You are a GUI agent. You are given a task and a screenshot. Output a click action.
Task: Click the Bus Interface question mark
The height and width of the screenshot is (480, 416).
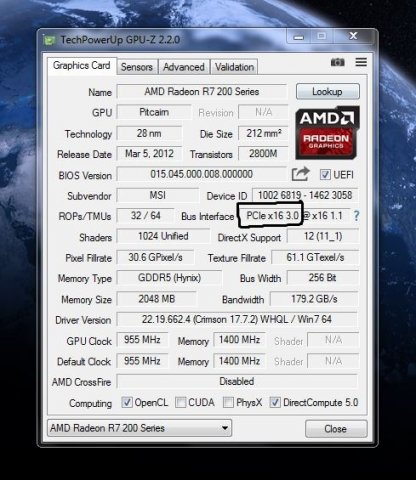click(x=356, y=216)
